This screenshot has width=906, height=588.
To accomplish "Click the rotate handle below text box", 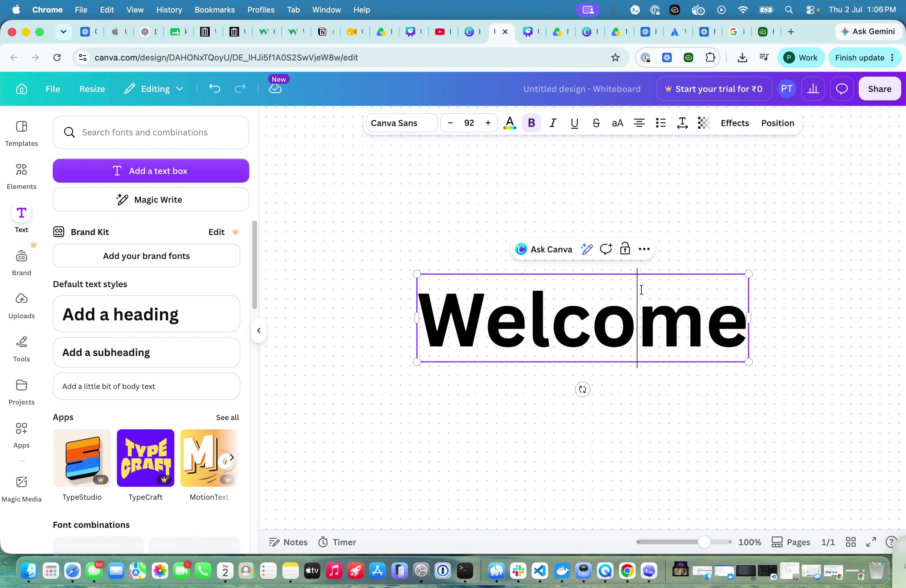I will [582, 390].
